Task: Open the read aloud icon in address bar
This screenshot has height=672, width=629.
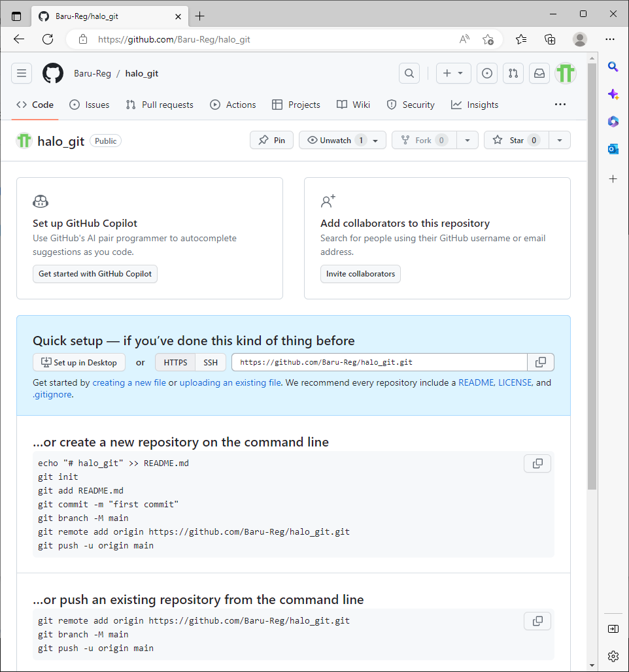Action: click(x=464, y=39)
